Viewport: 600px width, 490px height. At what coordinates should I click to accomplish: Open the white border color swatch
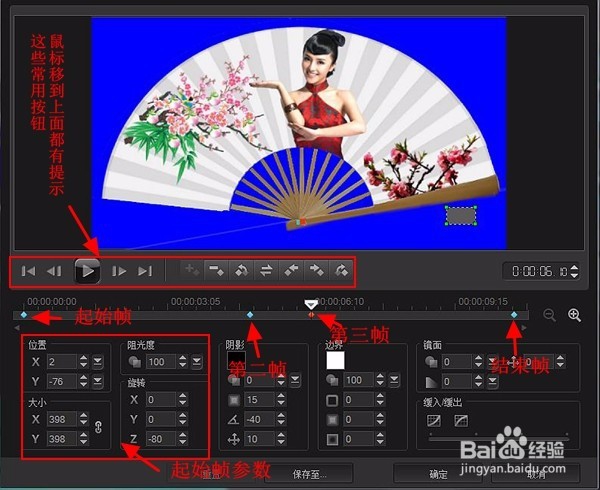pyautogui.click(x=335, y=360)
